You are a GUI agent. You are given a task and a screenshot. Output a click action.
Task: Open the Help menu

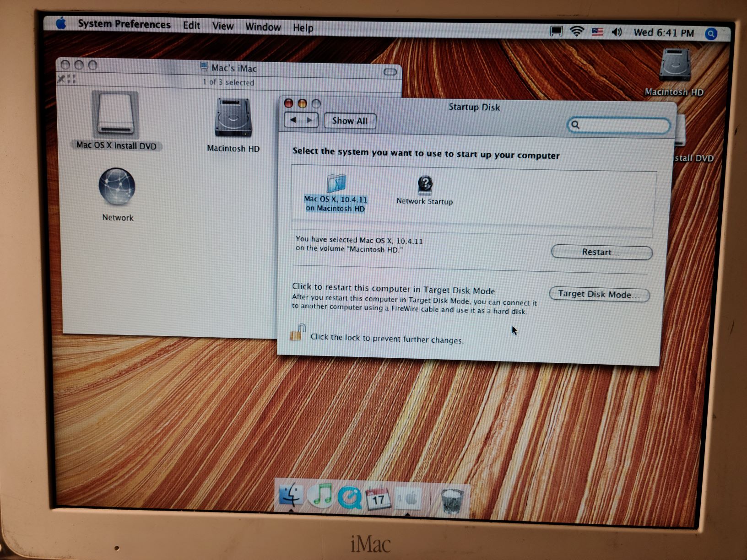click(x=303, y=28)
